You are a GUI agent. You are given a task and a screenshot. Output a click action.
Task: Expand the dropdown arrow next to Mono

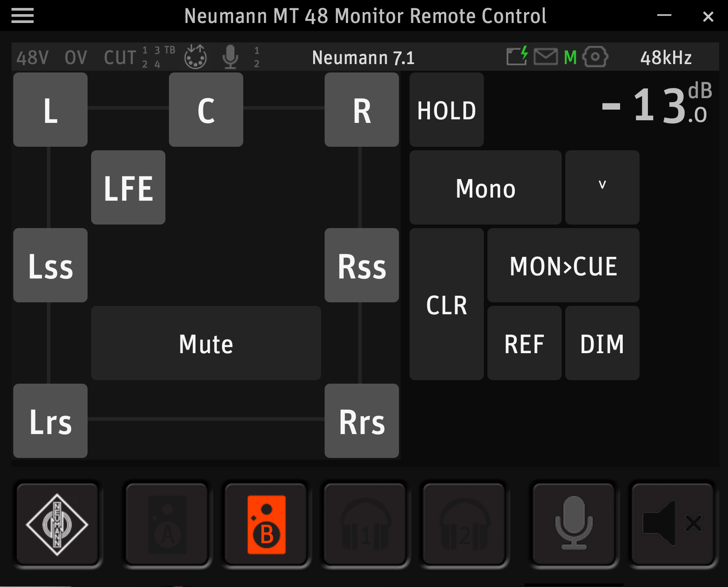pos(602,188)
